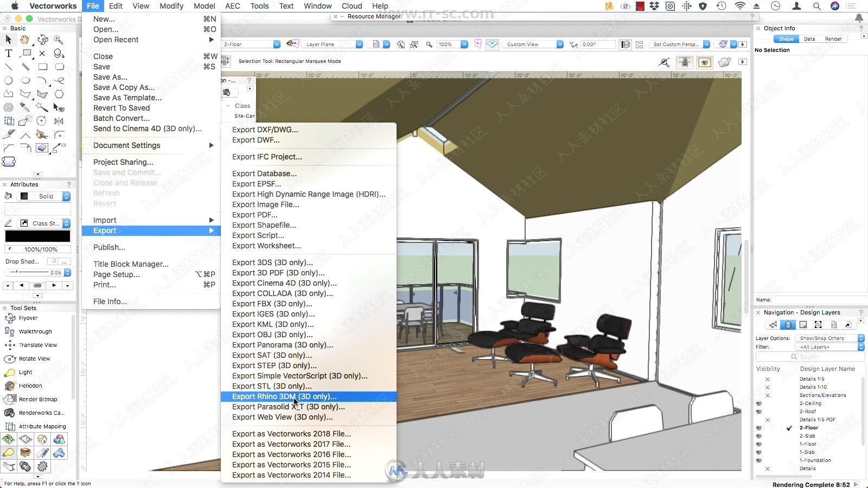Select the Clip eraser tool in Basic palette
This screenshot has height=488, width=868.
(x=42, y=148)
